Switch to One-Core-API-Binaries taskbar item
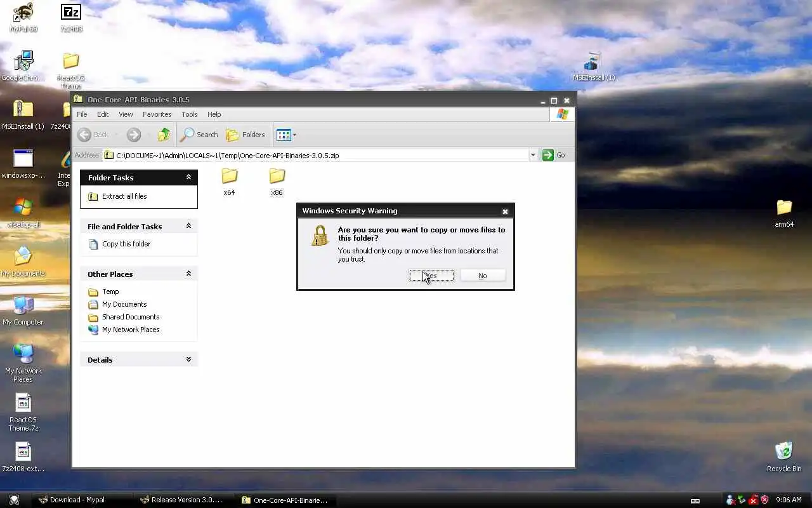Screen dimensions: 812x508 [287, 500]
